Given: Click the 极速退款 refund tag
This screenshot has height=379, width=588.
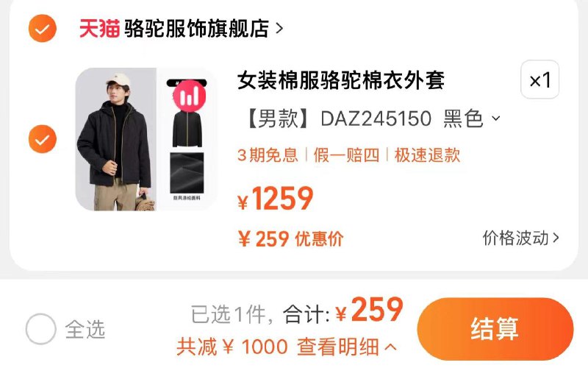Looking at the screenshot, I should pyautogui.click(x=427, y=155).
